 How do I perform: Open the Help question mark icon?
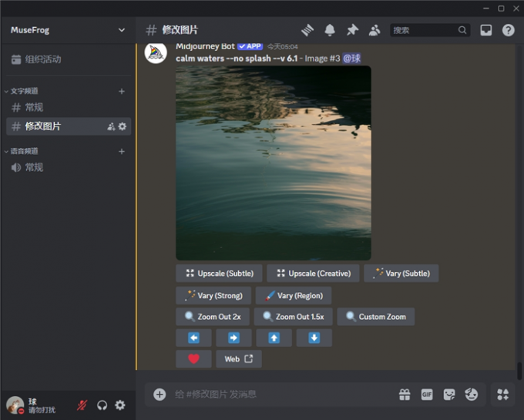tap(509, 30)
